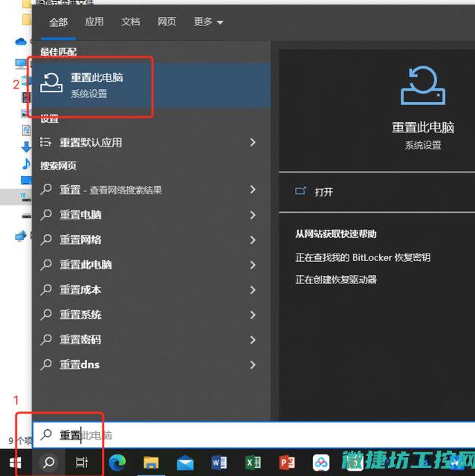Click the large reset PC icon in preview
475x476 pixels.
click(x=423, y=86)
